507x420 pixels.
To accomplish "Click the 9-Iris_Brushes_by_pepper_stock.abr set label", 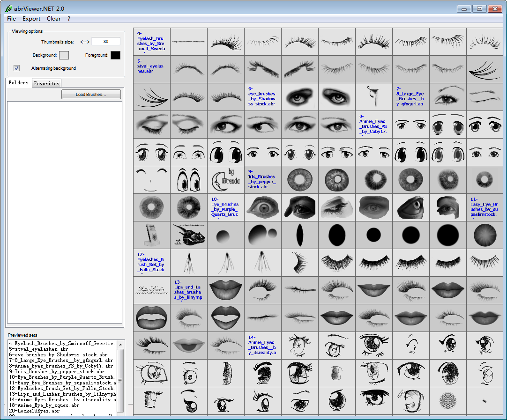I will click(262, 179).
